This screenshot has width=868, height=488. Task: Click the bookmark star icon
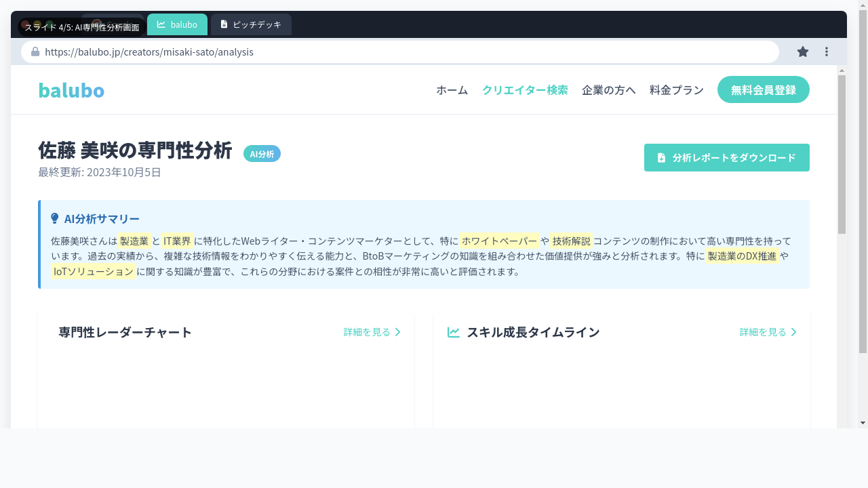(803, 52)
